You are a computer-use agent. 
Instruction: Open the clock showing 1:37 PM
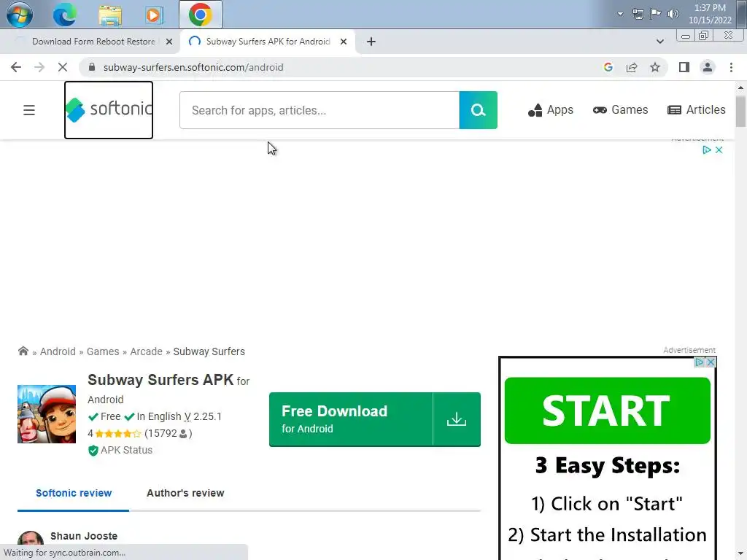pyautogui.click(x=710, y=14)
